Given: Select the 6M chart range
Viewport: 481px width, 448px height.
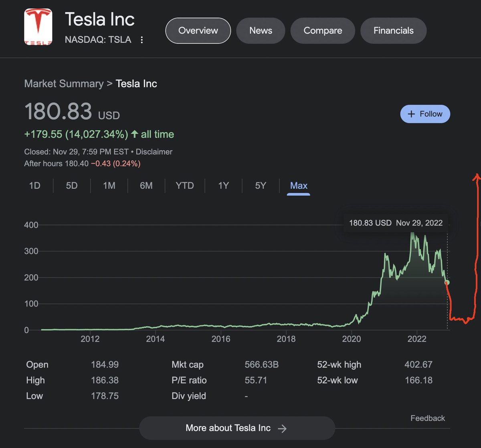Looking at the screenshot, I should pyautogui.click(x=146, y=186).
